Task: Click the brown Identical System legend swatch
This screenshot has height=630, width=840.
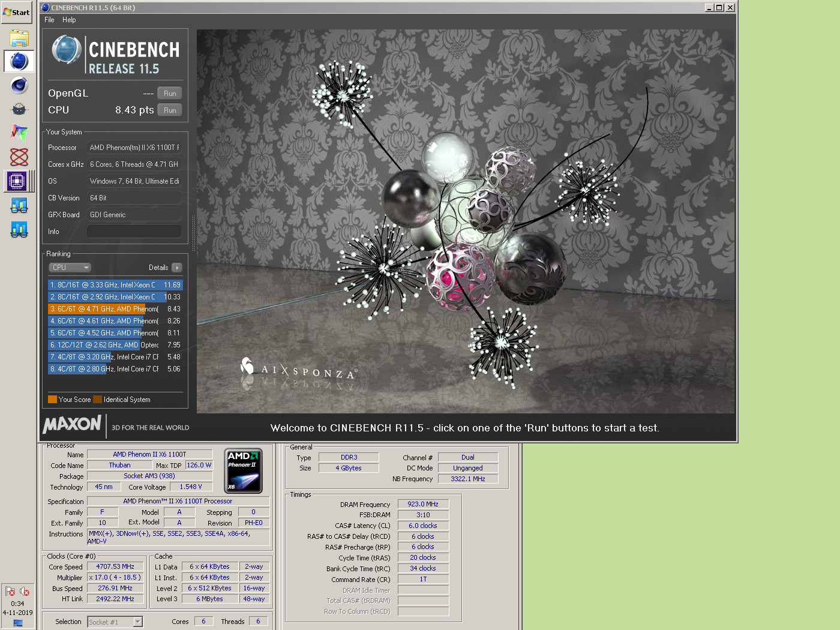Action: click(97, 400)
